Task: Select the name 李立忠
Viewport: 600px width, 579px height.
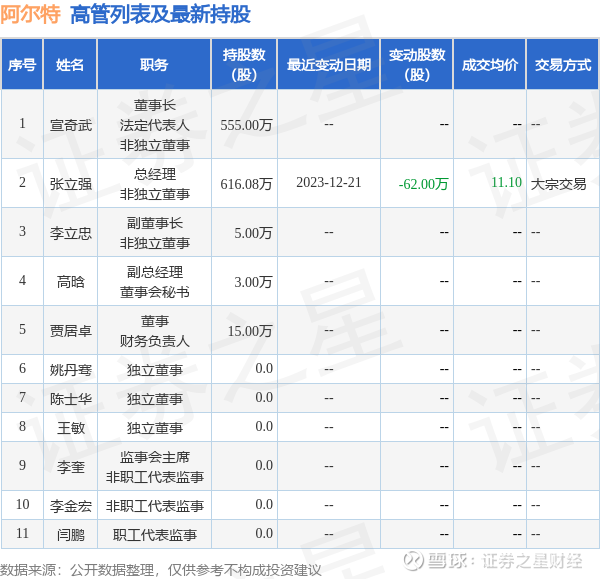Action: (x=71, y=233)
